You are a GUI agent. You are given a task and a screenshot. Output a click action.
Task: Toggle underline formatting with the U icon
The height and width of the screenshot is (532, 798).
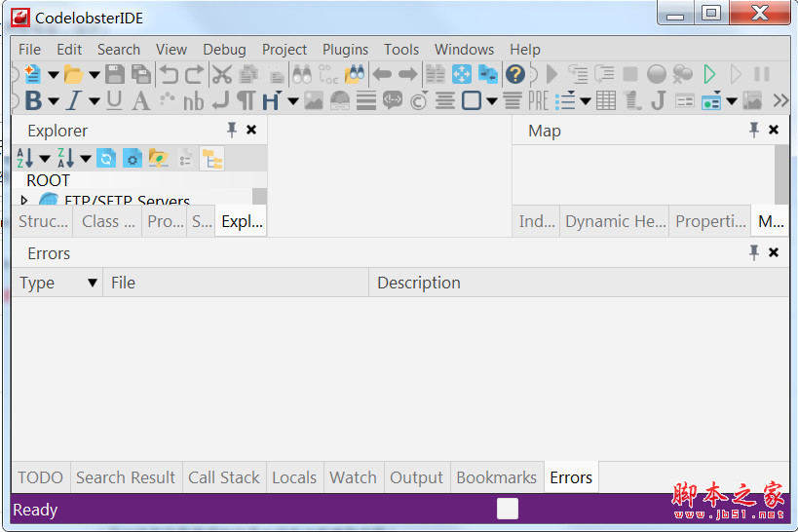tap(115, 100)
